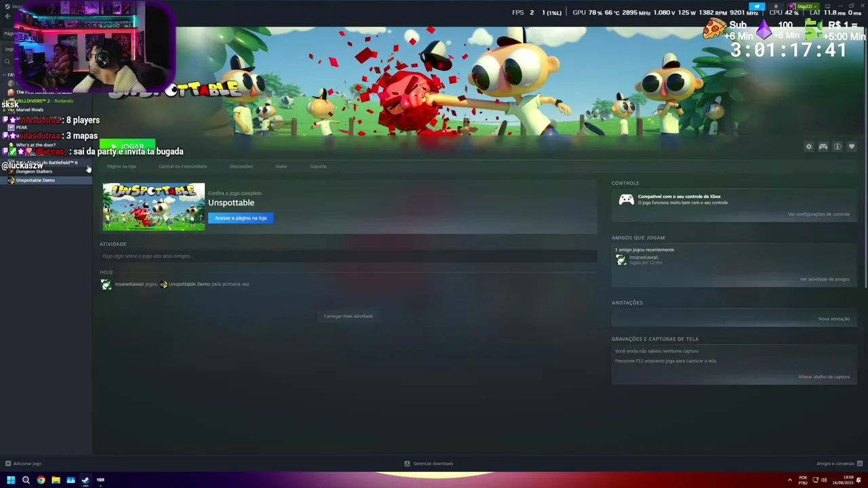Click Carregar mais atividade
The height and width of the screenshot is (488, 868).
tap(349, 316)
